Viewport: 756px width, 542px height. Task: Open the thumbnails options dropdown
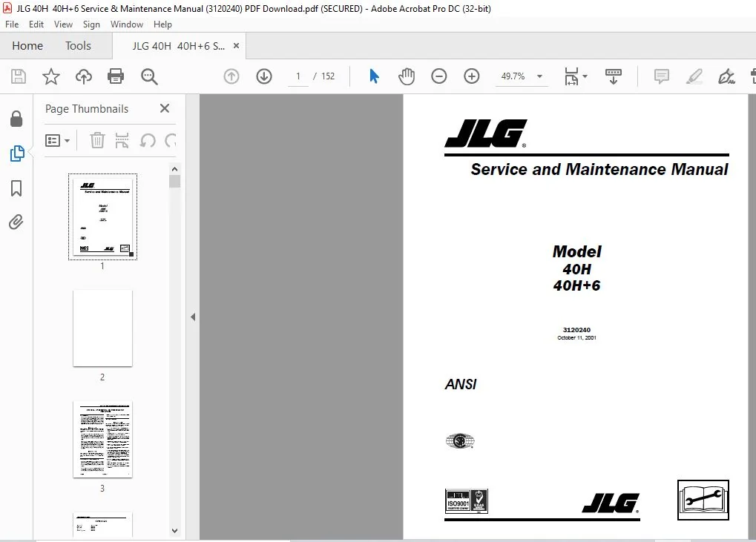coord(57,141)
